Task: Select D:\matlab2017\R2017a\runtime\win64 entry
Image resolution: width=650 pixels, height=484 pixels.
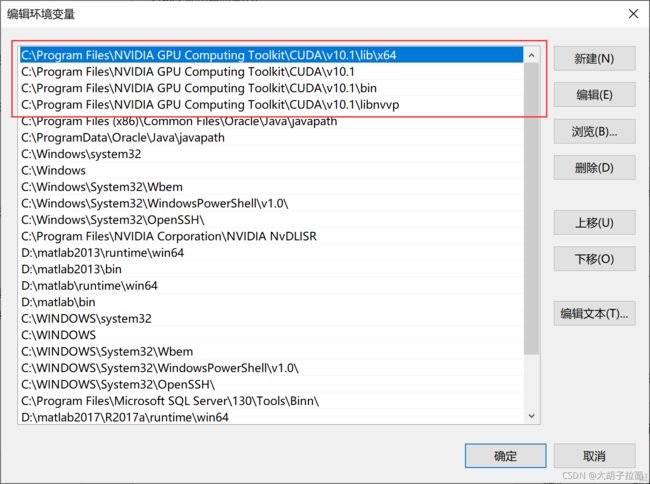Action: tap(272, 417)
